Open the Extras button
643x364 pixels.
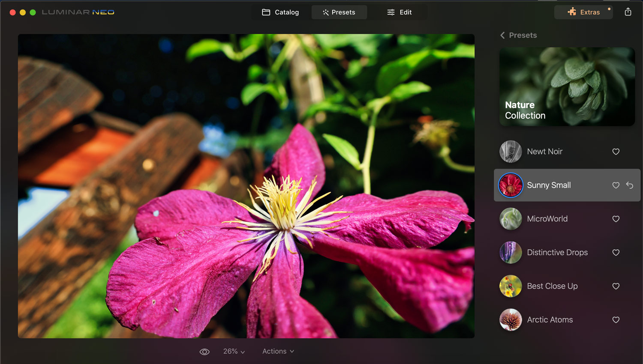[x=583, y=12]
